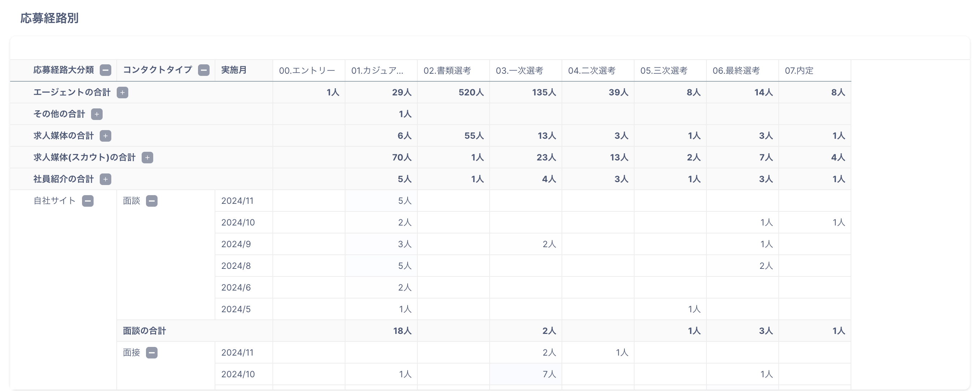Collapse the 面接 contact type group

click(x=152, y=353)
